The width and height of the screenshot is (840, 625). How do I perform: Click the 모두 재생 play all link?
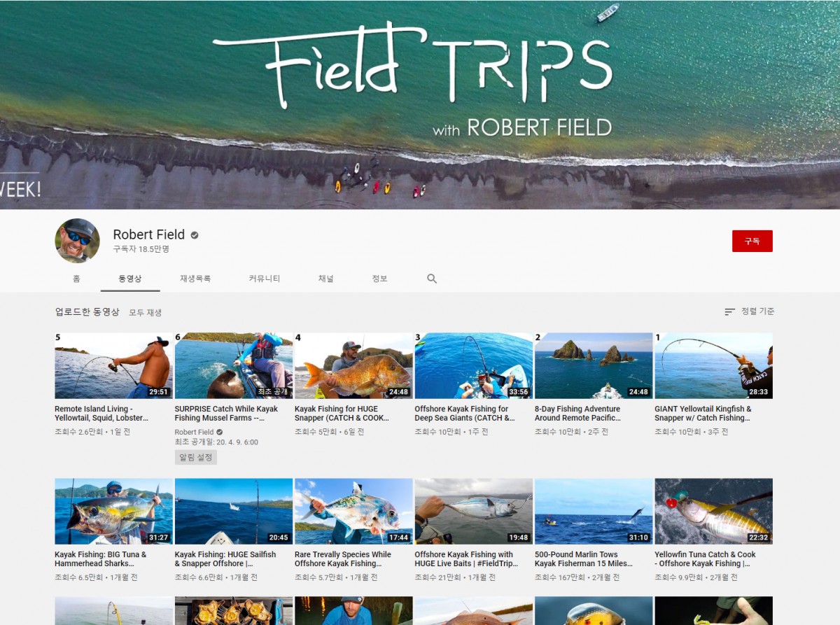(145, 313)
